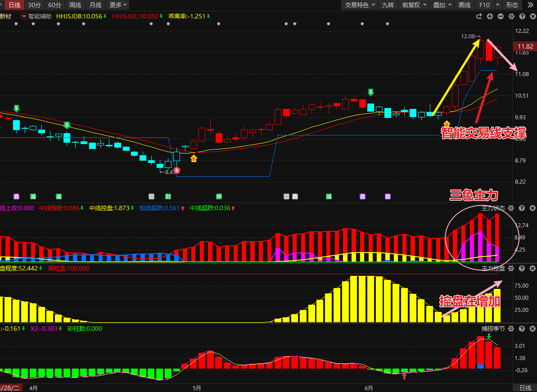Click the 画线 drawing tools button
The height and width of the screenshot is (392, 537).
point(465,5)
